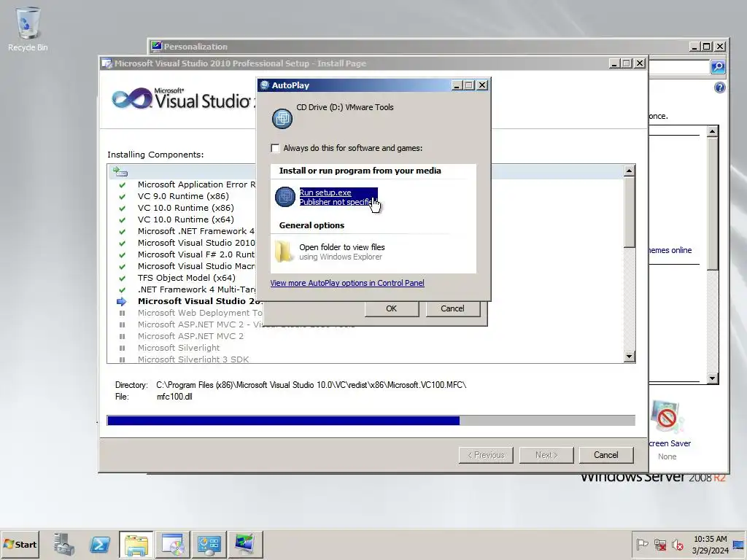This screenshot has height=560, width=747.
Task: Select Microsoft Application Error row
Action: pos(196,184)
